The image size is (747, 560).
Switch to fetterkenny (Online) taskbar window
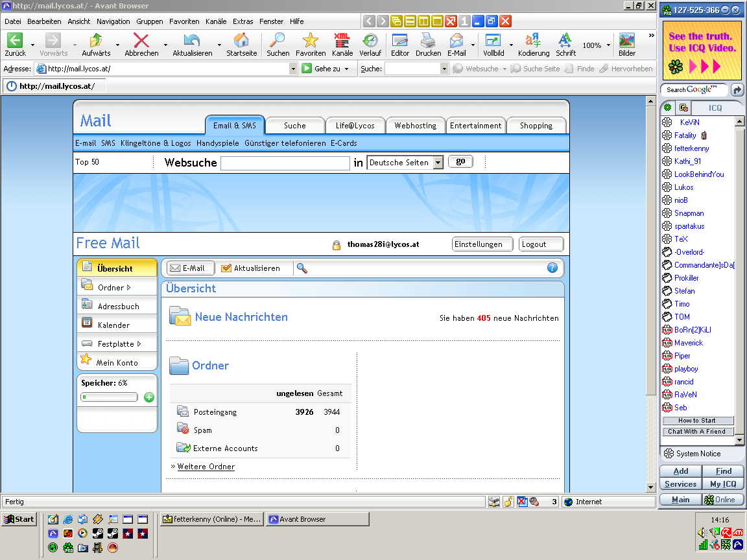click(212, 519)
